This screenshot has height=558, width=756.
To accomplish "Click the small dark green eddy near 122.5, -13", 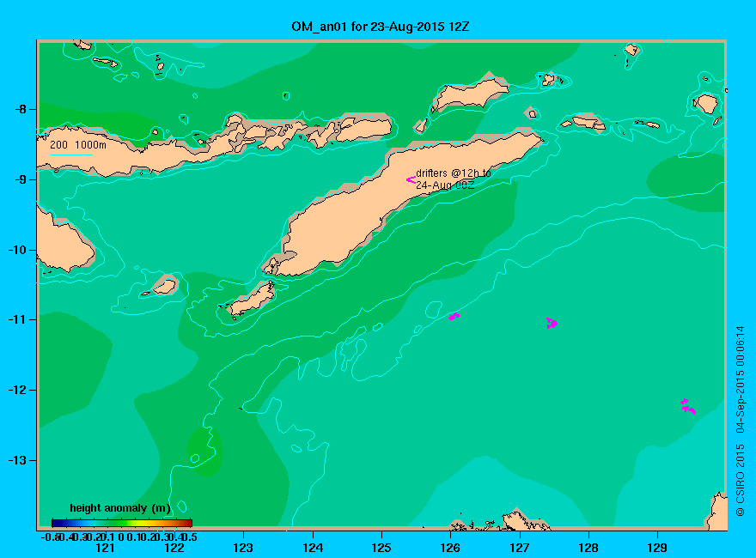I will (x=204, y=452).
